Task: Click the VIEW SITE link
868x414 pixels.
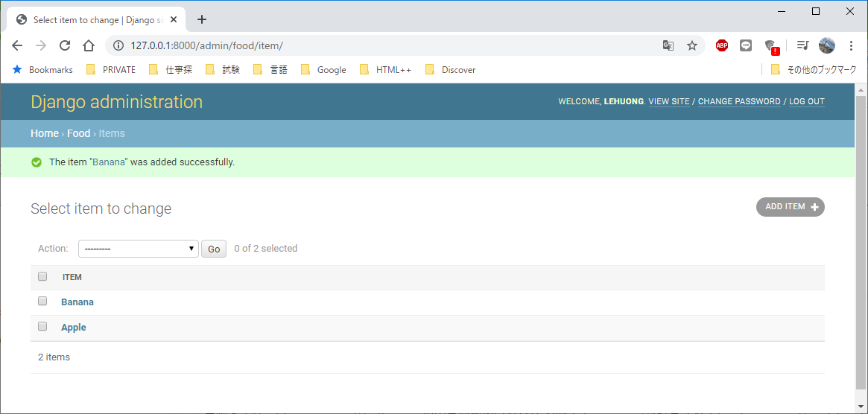Action: coord(669,102)
